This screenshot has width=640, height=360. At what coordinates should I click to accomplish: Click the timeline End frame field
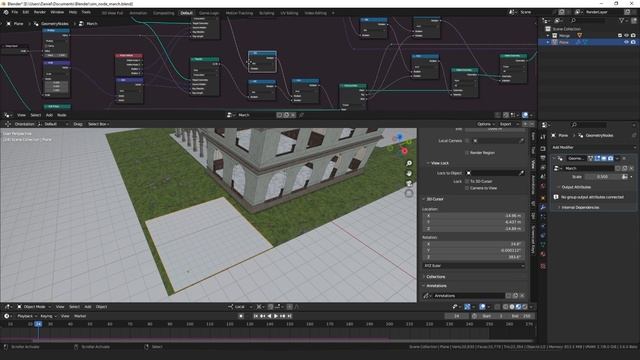coord(521,316)
